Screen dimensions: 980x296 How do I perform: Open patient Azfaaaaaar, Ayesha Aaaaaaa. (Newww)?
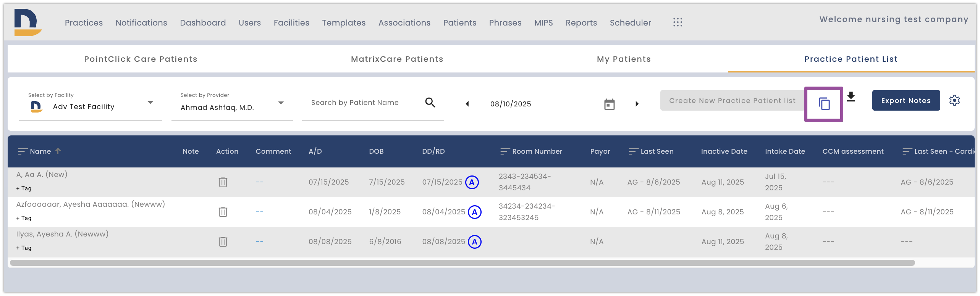click(x=91, y=204)
